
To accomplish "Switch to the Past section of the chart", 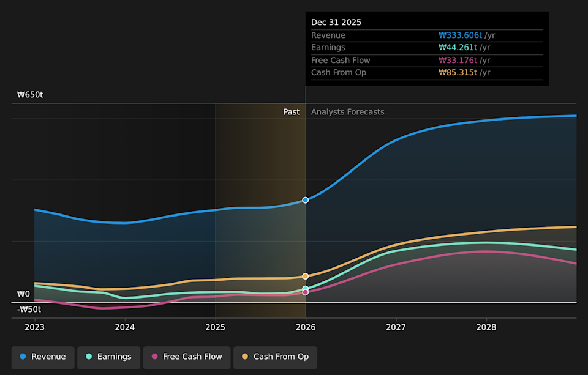I will [292, 111].
